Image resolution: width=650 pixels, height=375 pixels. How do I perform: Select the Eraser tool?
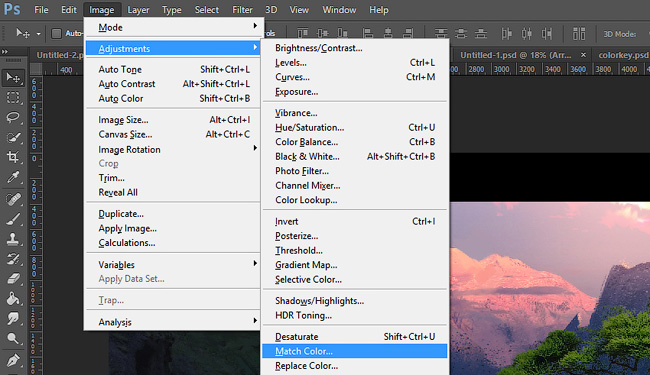tap(13, 278)
